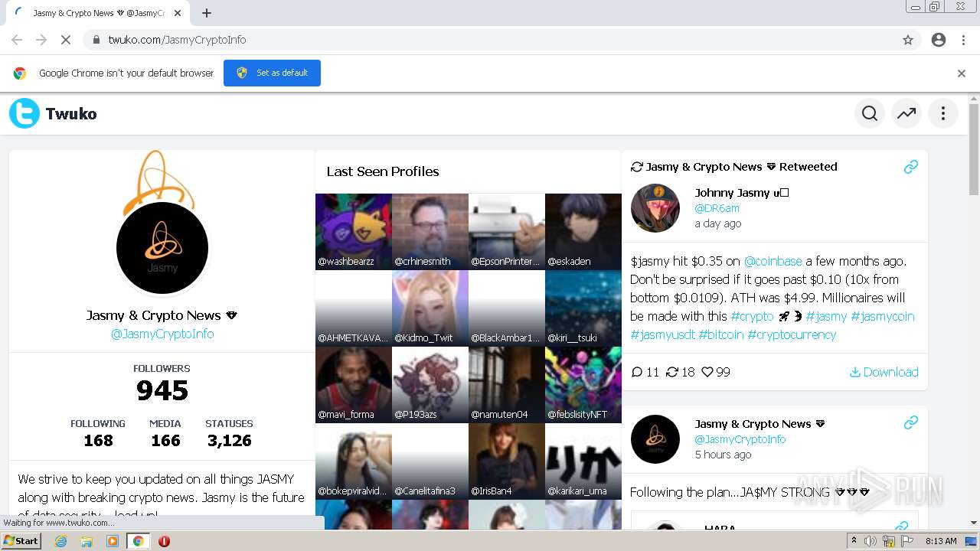Open the Twuko search icon
Viewport: 980px width, 551px height.
point(870,113)
